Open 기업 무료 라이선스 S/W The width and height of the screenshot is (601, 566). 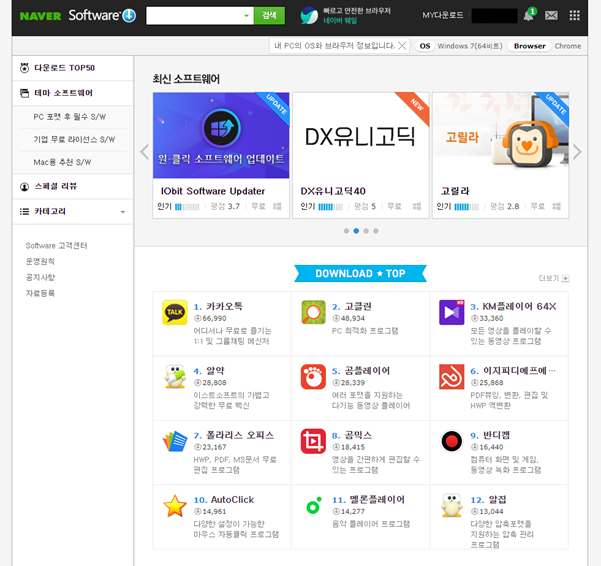click(x=73, y=139)
